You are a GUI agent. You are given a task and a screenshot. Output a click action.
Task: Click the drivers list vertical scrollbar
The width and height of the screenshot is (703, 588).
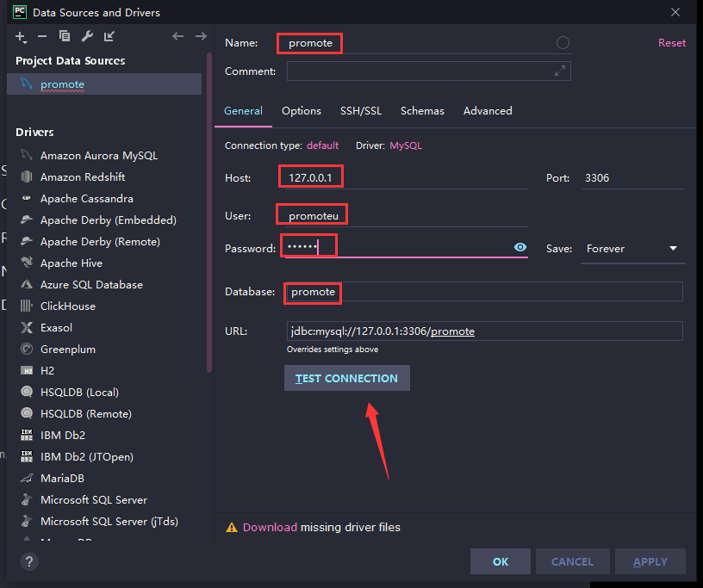pos(209,213)
